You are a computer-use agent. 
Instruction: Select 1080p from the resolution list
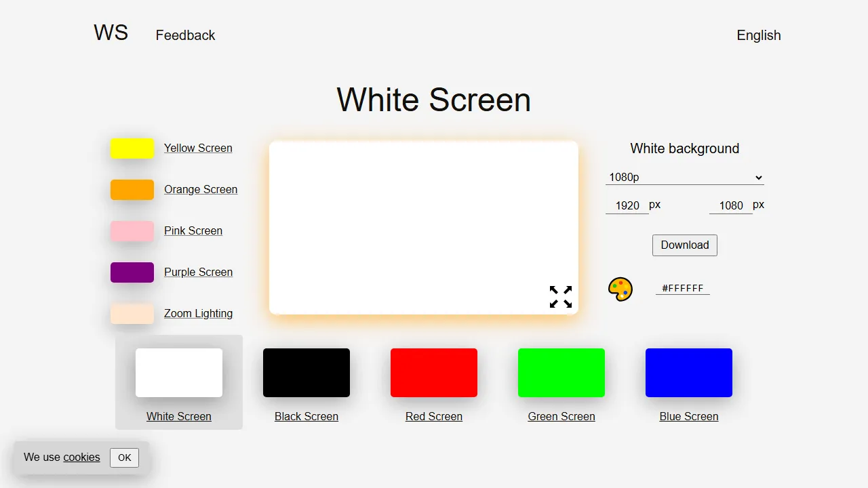[684, 177]
